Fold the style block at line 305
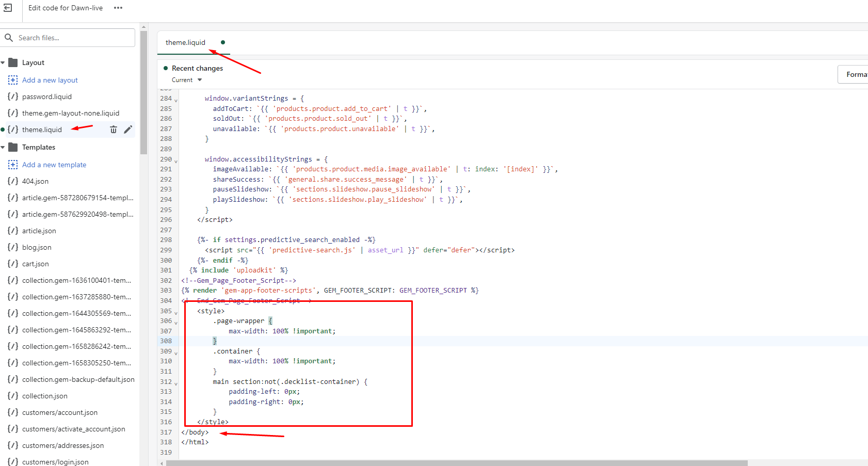Screen dimensions: 868x466 (x=176, y=313)
